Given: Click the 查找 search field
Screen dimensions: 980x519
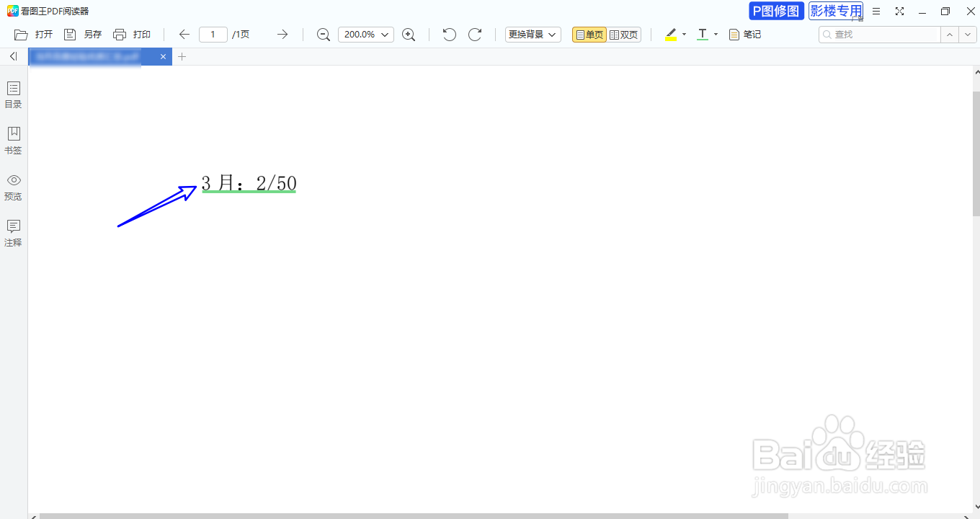Looking at the screenshot, I should pyautogui.click(x=879, y=35).
